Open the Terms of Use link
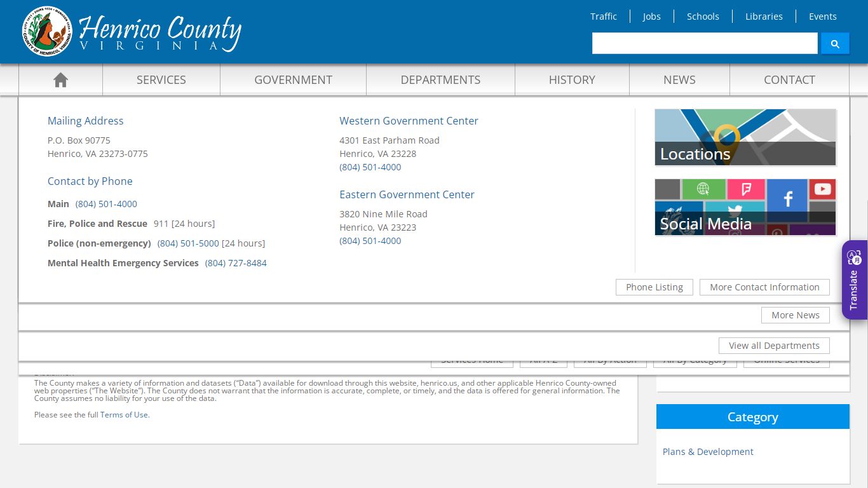The width and height of the screenshot is (868, 488). (124, 415)
